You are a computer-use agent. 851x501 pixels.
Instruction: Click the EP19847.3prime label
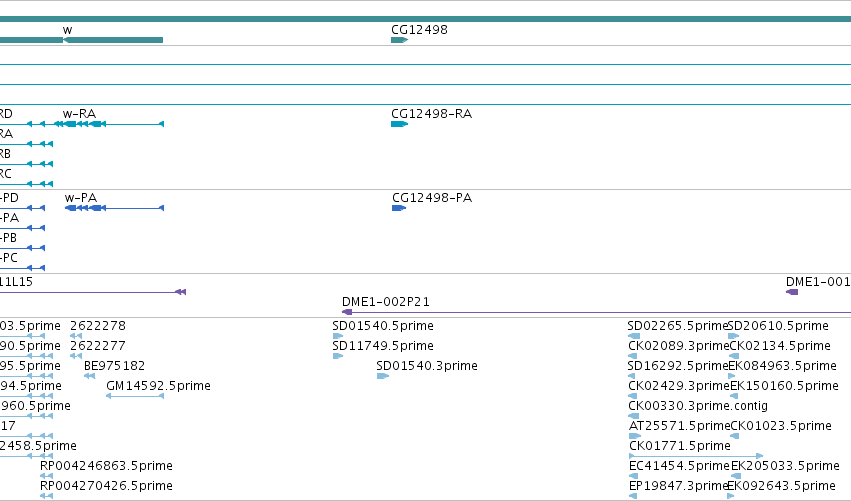tap(678, 486)
